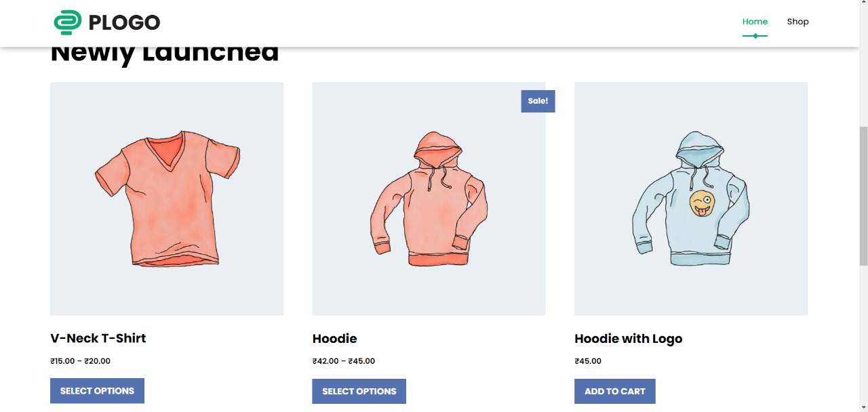The image size is (868, 412).
Task: Click the Sale! badge on Hoodie
Action: pos(538,101)
